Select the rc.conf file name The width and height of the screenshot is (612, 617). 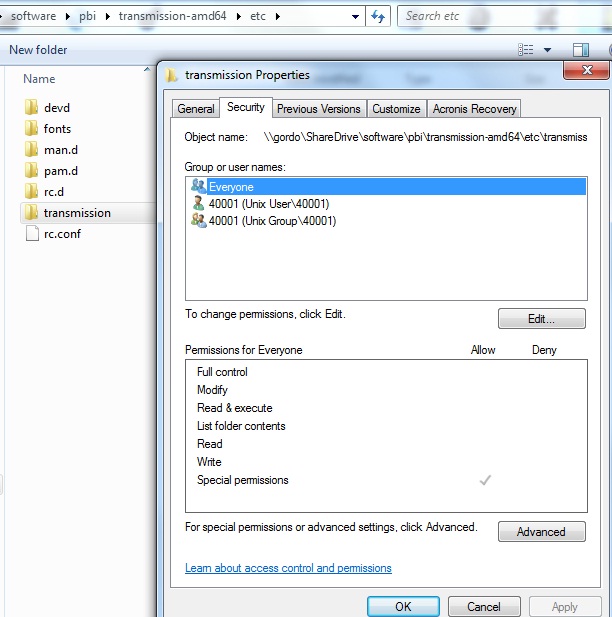62,234
